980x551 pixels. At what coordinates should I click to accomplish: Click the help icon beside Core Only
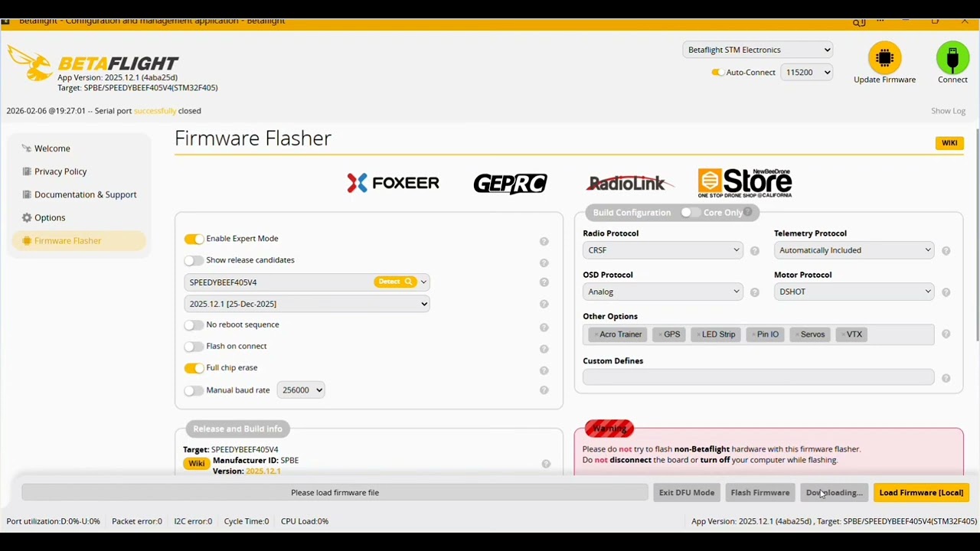point(748,212)
